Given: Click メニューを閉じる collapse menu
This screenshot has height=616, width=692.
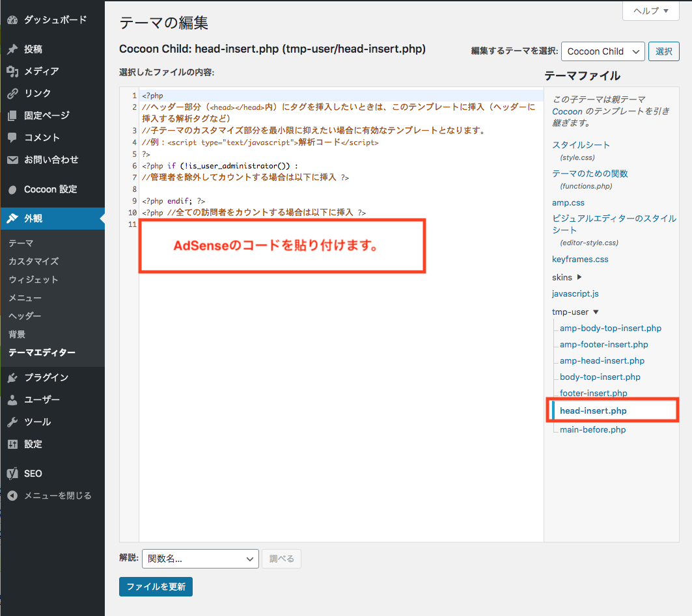Looking at the screenshot, I should tap(57, 496).
